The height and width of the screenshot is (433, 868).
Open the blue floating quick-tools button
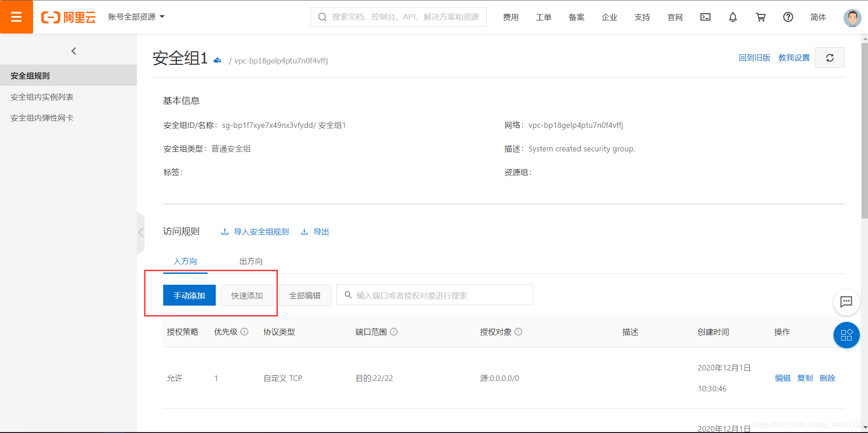(846, 335)
